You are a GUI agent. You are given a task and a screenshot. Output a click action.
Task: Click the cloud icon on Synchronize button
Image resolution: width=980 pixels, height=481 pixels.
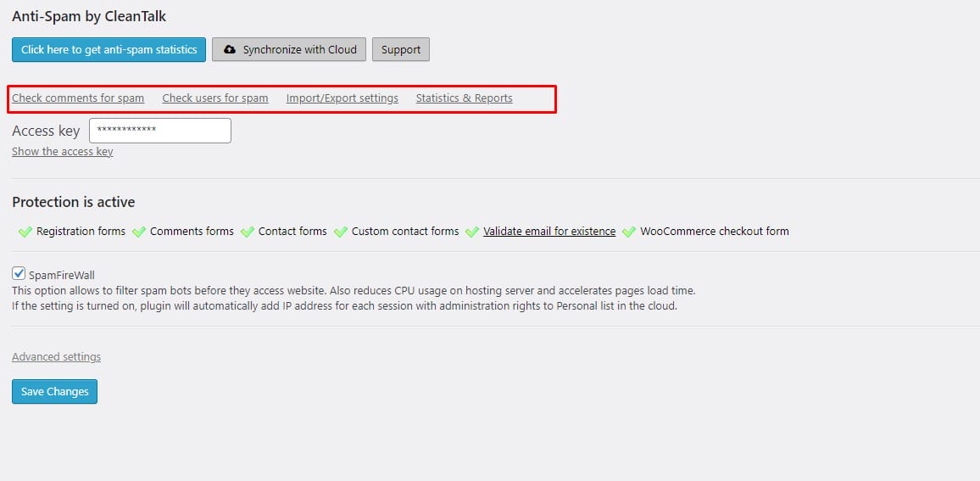(229, 50)
